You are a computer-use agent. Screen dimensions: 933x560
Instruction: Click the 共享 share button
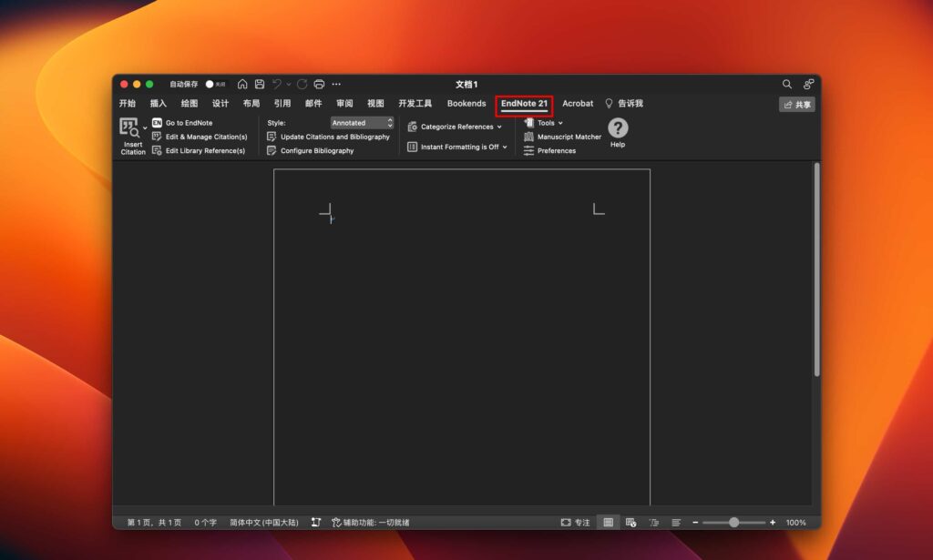click(x=796, y=104)
